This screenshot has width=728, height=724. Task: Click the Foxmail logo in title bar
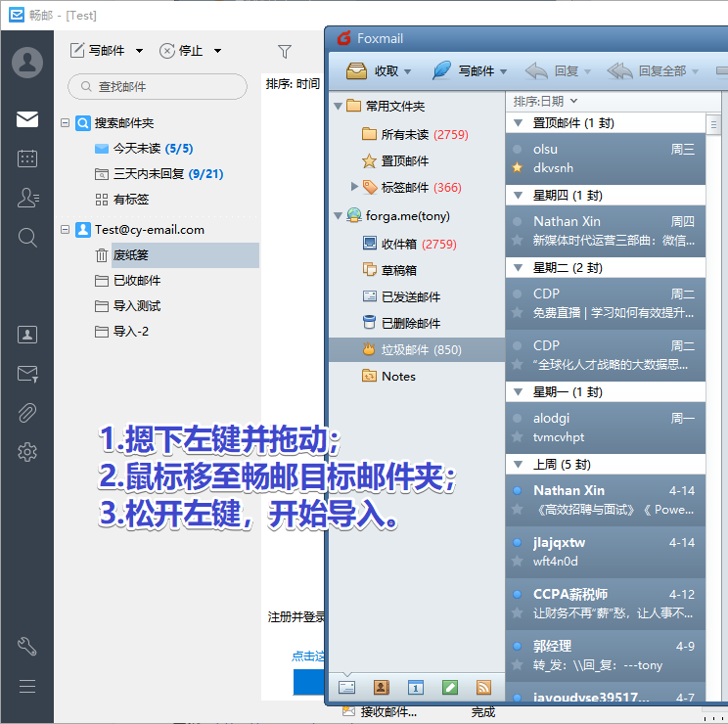pos(344,38)
